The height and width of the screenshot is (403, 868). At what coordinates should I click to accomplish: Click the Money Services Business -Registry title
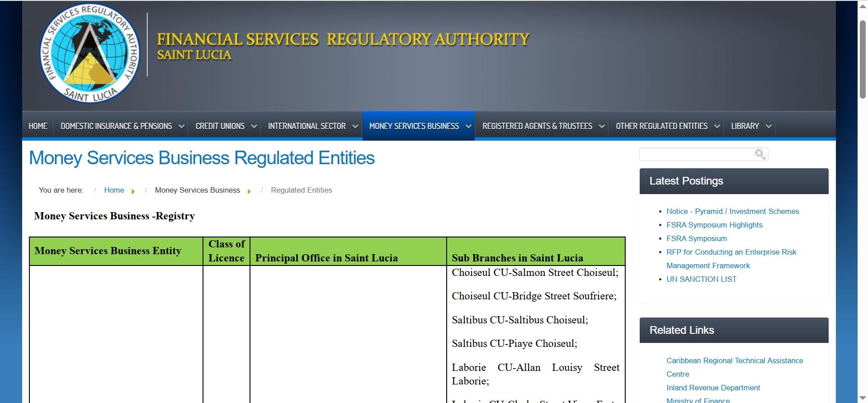tap(114, 216)
